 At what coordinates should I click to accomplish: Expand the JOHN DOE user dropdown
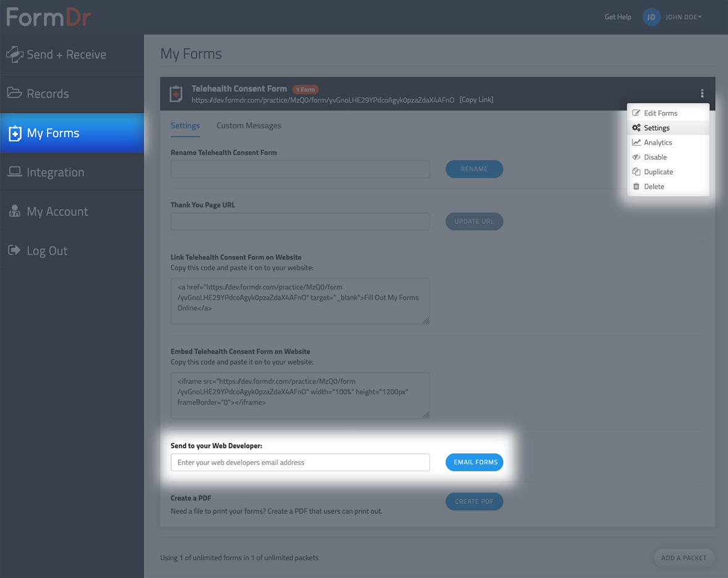coord(684,17)
